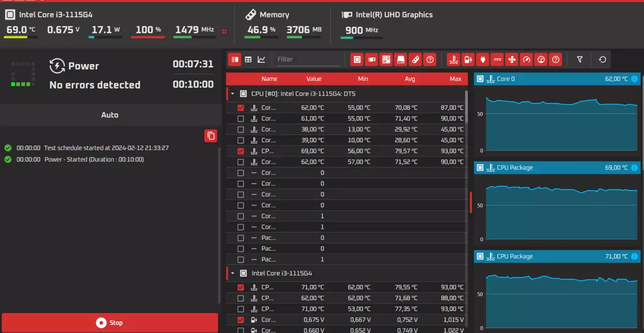Collapse the lower Intel Core i3-1115G4 sensor group
The width and height of the screenshot is (644, 333).
[232, 273]
